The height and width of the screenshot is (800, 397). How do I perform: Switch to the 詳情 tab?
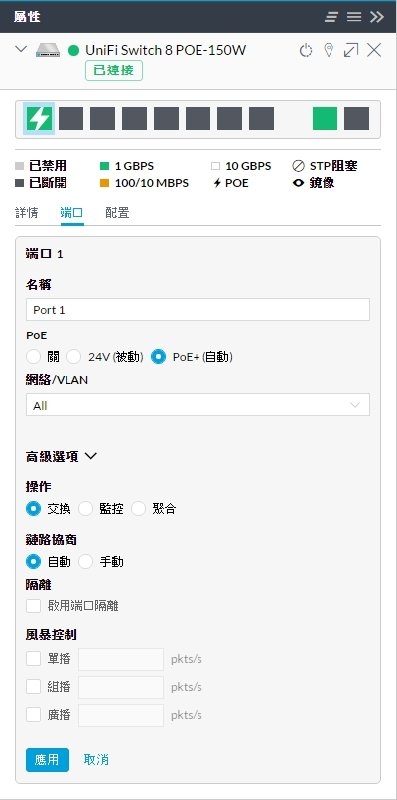(27, 213)
